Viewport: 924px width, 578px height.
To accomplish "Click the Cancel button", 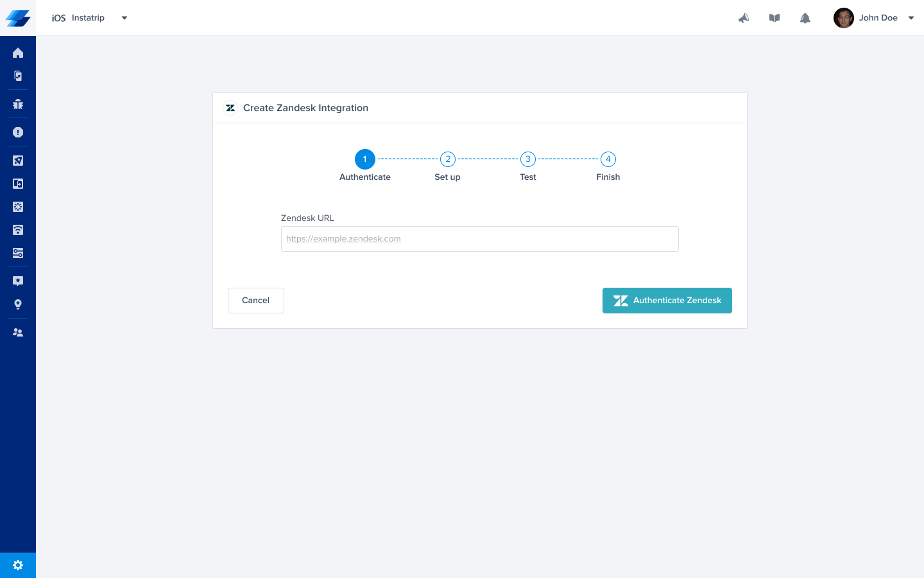I will [x=256, y=301].
